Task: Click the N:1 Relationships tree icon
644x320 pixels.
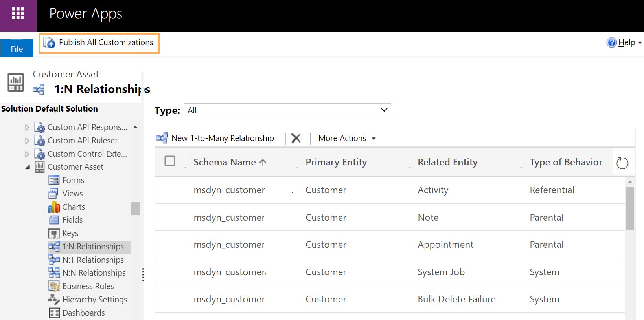Action: click(54, 260)
